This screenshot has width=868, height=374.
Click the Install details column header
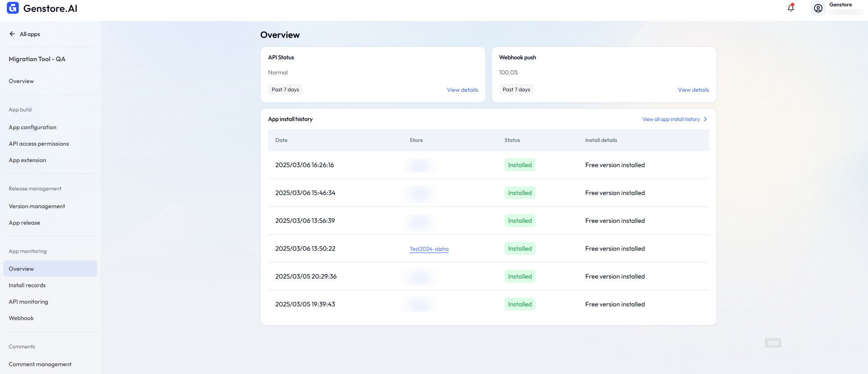pos(601,140)
